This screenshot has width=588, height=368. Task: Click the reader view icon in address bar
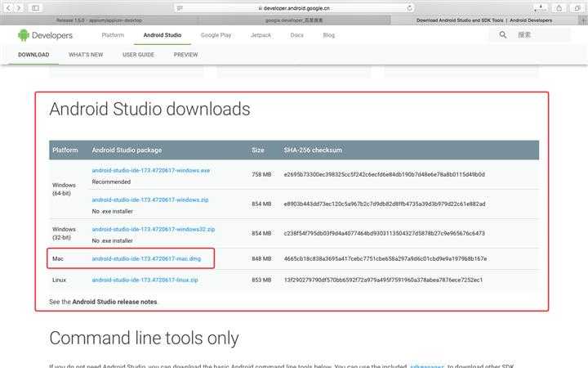coord(180,8)
